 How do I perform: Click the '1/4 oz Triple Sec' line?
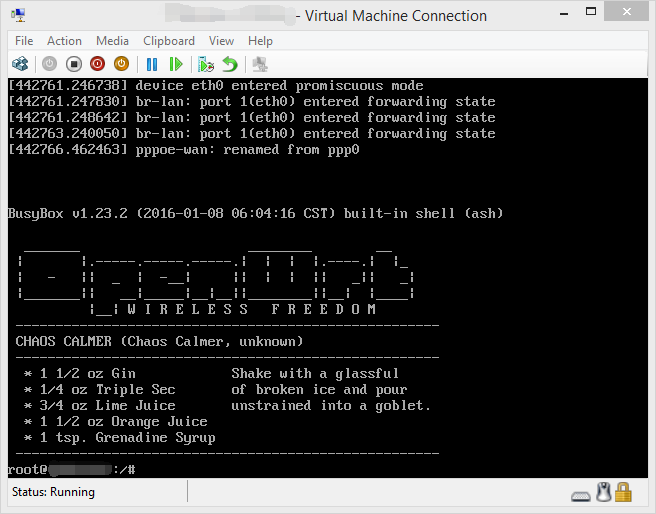coord(100,389)
